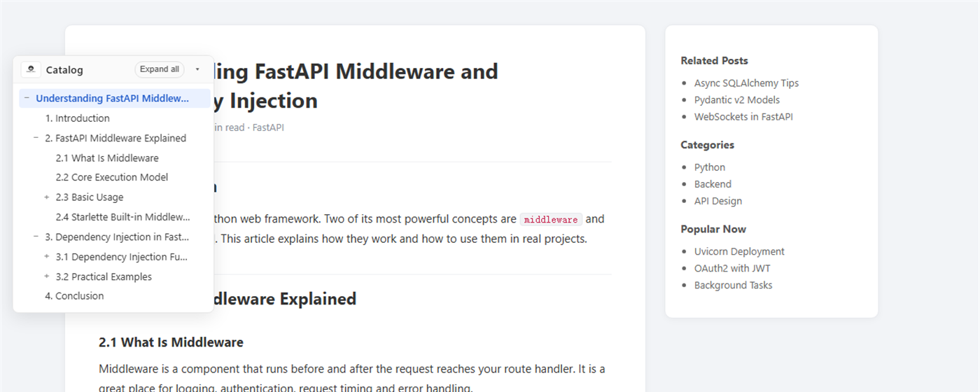Select the Understanding FastAPI Middlew... catalog title
This screenshot has width=980, height=392.
113,99
